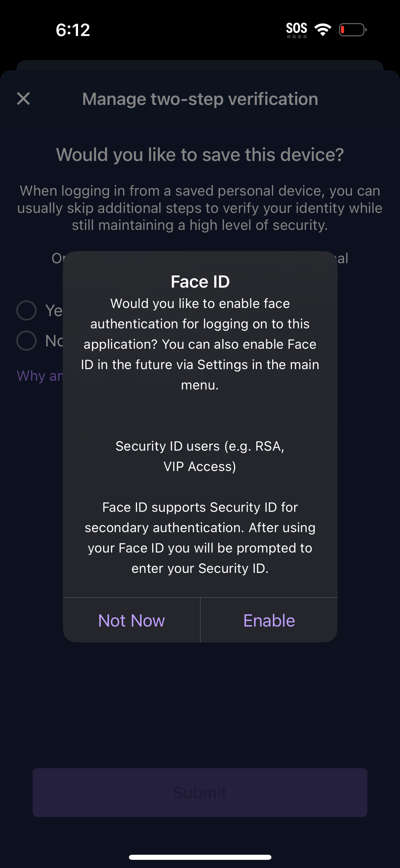400x868 pixels.
Task: Close the two-step verification sheet
Action: pyautogui.click(x=23, y=99)
